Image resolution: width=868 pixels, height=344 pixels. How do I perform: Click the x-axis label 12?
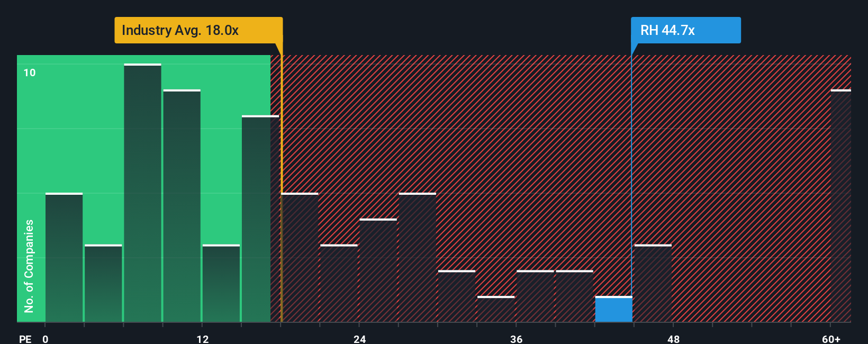[202, 339]
